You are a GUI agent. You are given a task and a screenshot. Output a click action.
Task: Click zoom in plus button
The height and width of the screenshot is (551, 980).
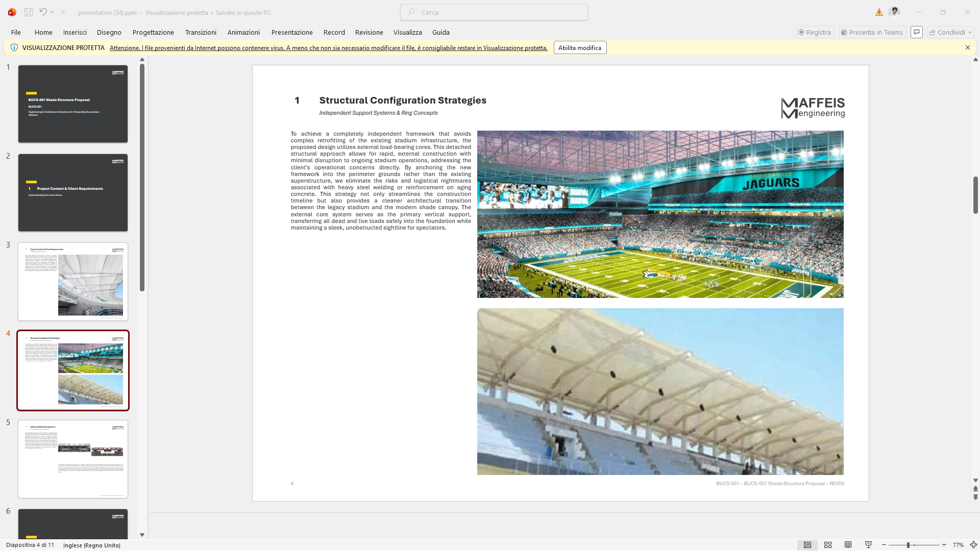click(944, 545)
